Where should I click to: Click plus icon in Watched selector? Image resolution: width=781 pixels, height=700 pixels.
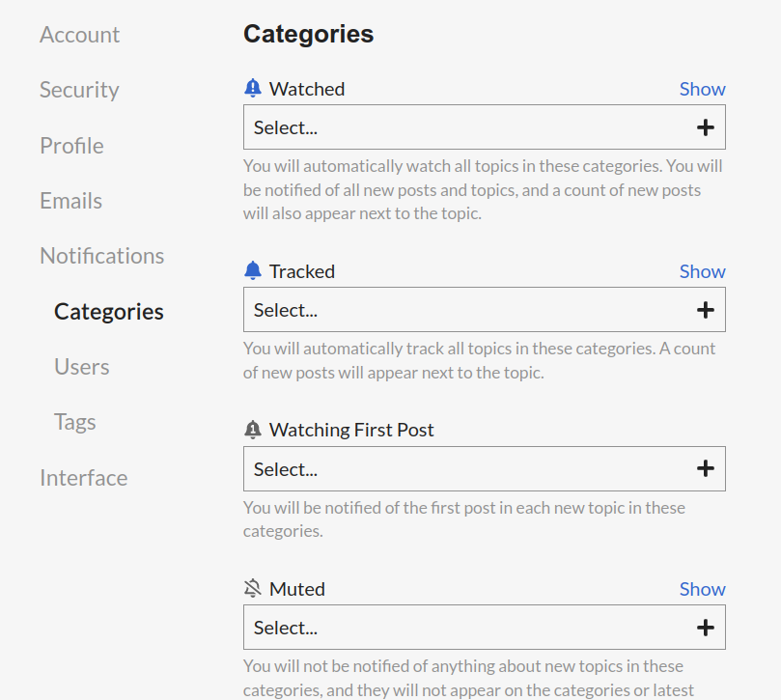[x=706, y=127]
